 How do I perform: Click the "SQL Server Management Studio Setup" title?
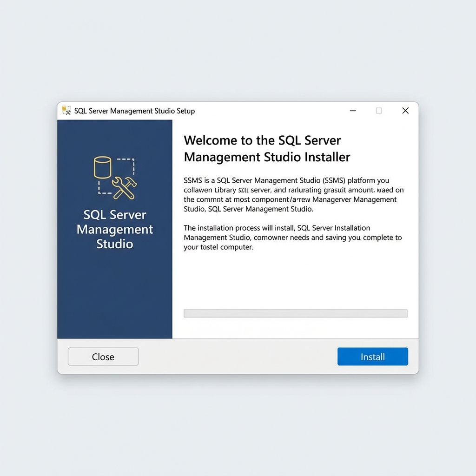click(134, 111)
